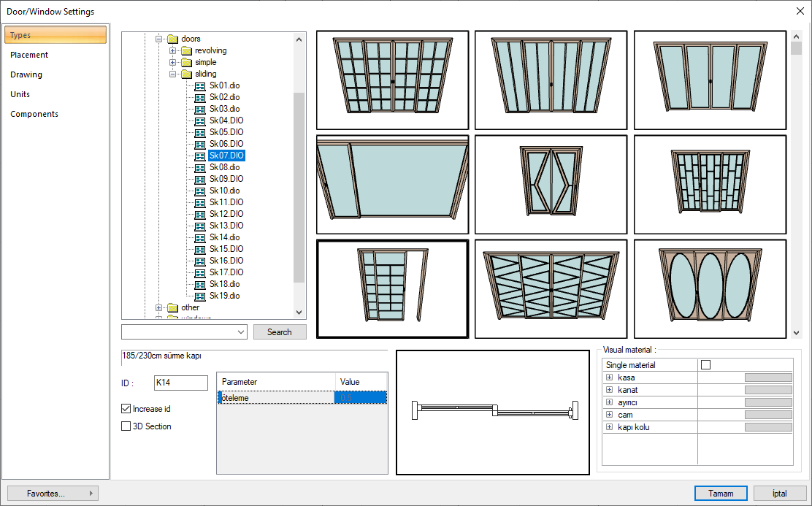Click the revolving folder icon

click(186, 50)
